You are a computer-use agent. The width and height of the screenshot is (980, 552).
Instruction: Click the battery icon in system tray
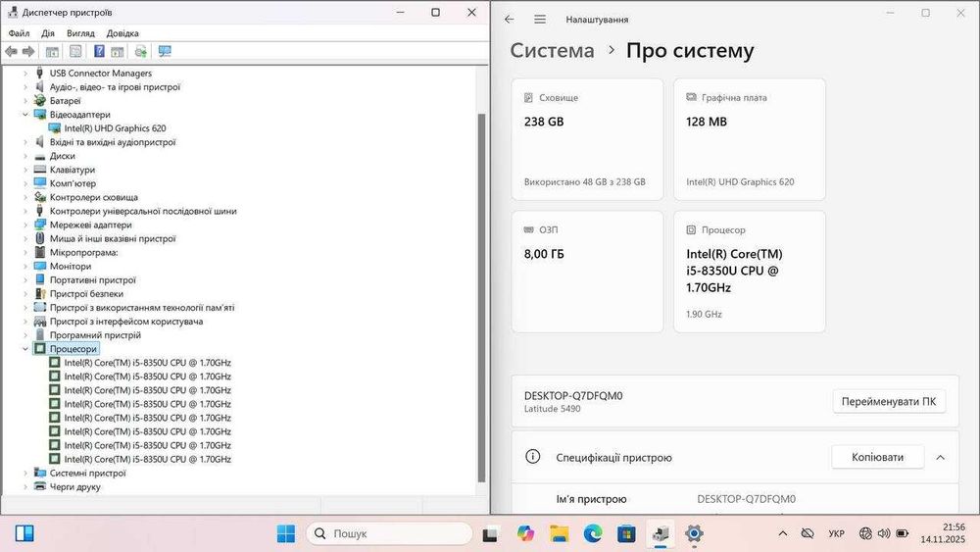tap(902, 533)
